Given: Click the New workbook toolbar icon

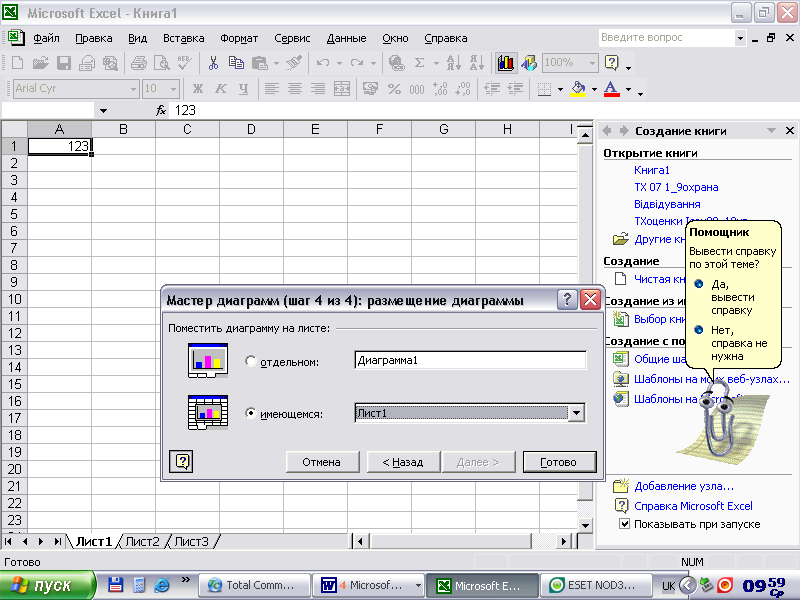Looking at the screenshot, I should point(17,63).
